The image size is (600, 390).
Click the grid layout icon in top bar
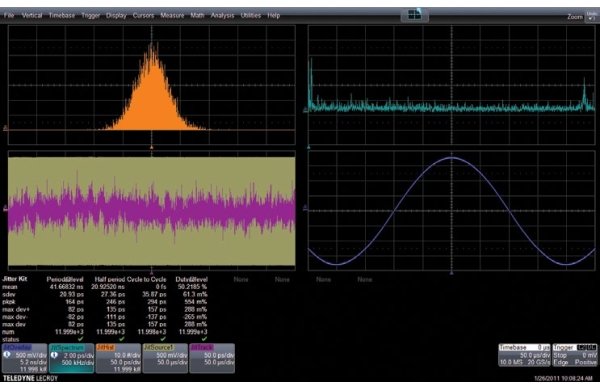click(x=414, y=15)
